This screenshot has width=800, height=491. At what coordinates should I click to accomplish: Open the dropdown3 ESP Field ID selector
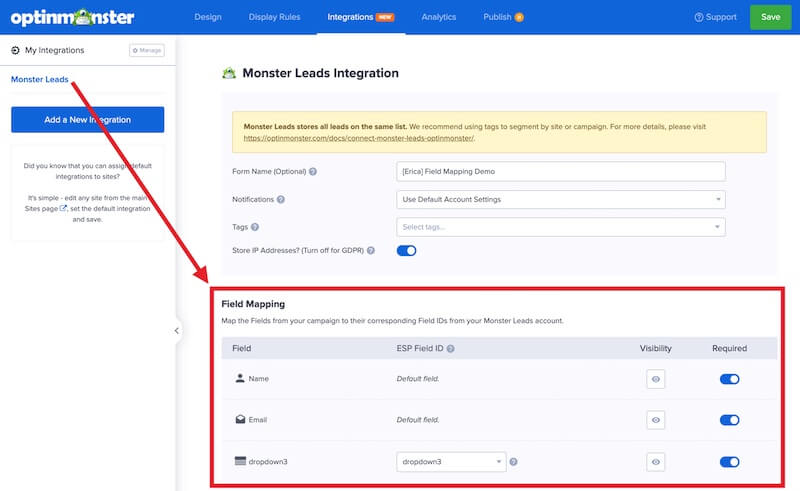(x=451, y=462)
